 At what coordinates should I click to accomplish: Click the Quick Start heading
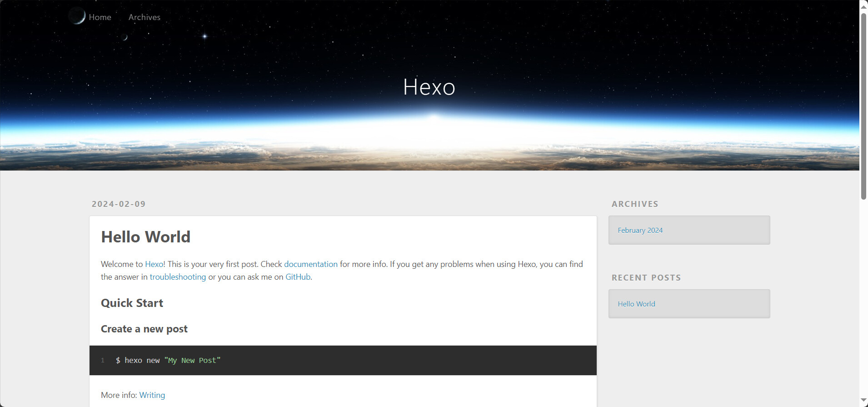click(132, 303)
